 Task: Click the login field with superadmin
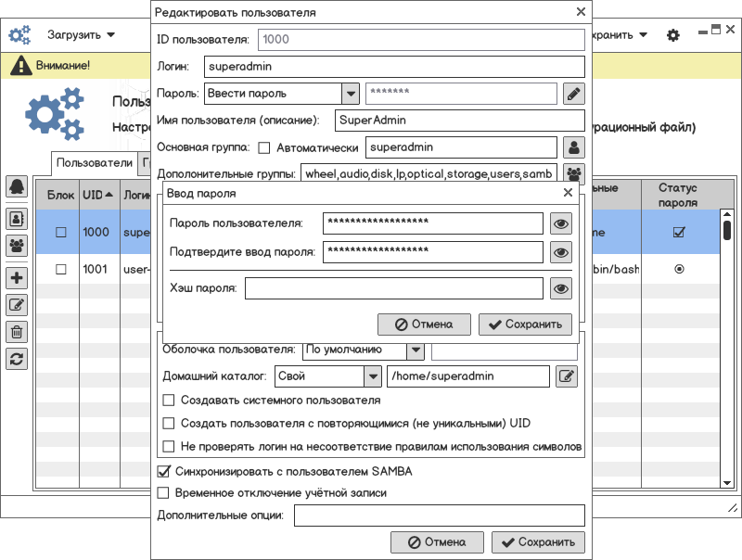[395, 67]
